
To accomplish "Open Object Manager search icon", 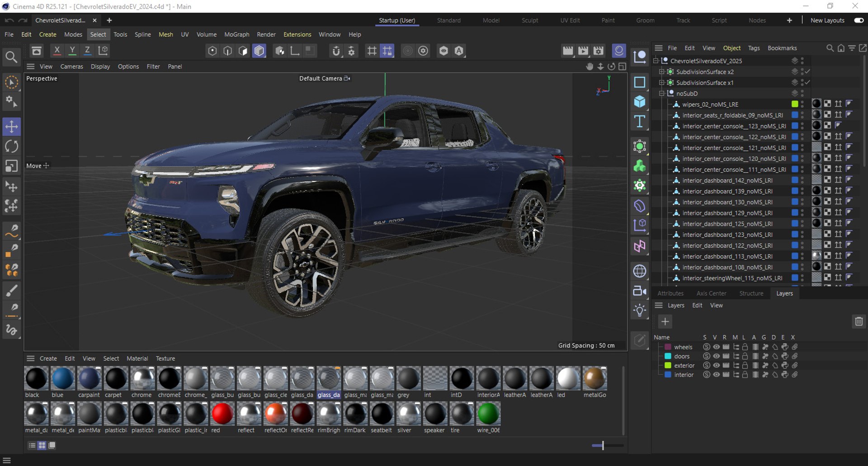I will click(830, 48).
